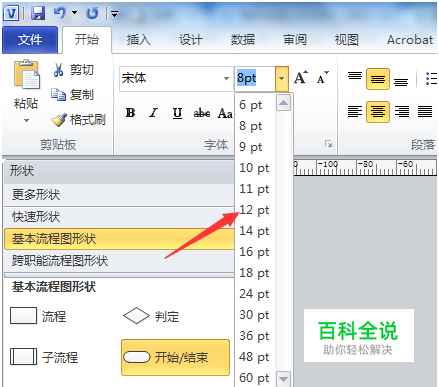Viewport: 439px width, 387px height.
Task: Click font list scroll down arrow
Action: click(283, 379)
